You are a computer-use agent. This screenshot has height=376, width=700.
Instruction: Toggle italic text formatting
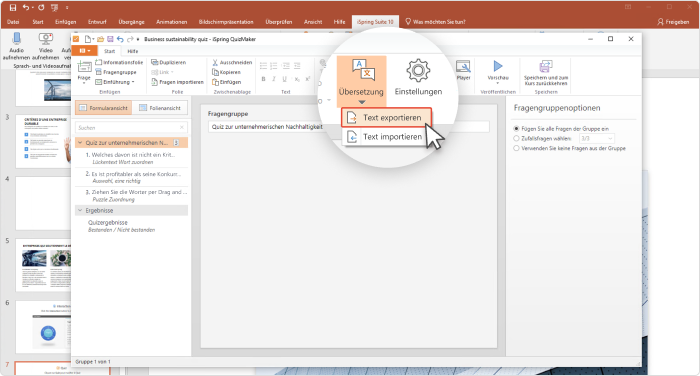point(274,79)
